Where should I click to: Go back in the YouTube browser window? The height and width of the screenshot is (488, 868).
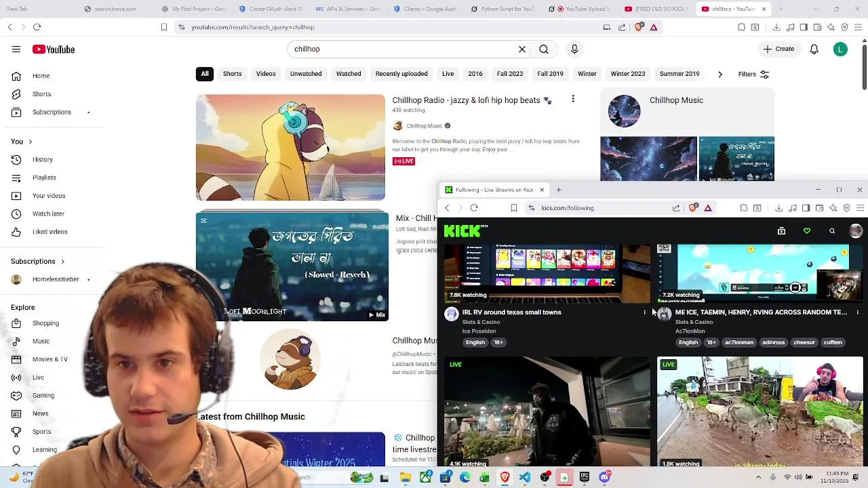[x=9, y=27]
